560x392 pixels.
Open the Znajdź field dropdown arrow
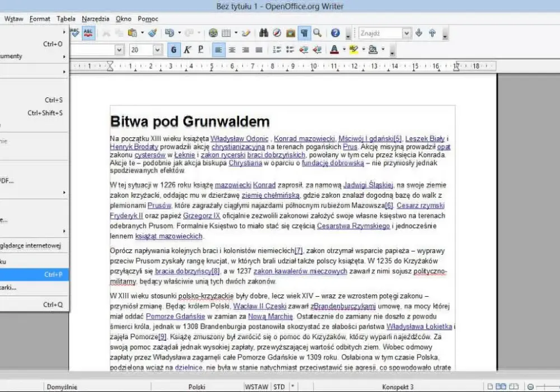pos(407,33)
